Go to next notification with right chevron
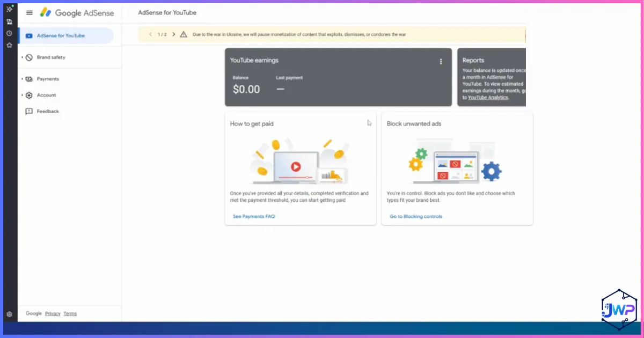Screen dimensions: 644x338 click(173, 34)
